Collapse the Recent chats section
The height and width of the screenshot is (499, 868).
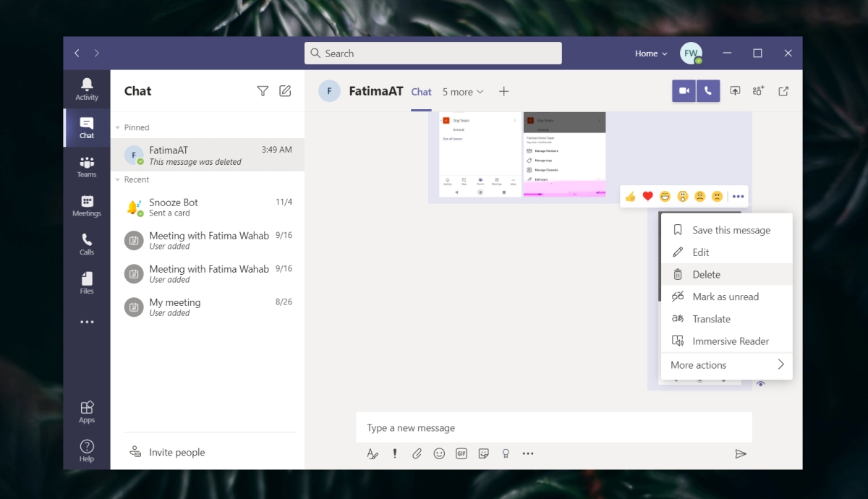tap(118, 179)
